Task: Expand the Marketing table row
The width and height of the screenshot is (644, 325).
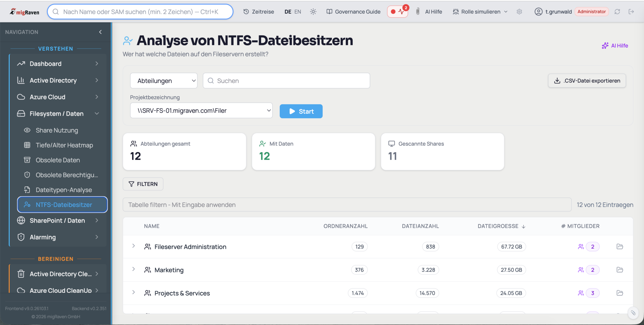Action: pyautogui.click(x=134, y=269)
